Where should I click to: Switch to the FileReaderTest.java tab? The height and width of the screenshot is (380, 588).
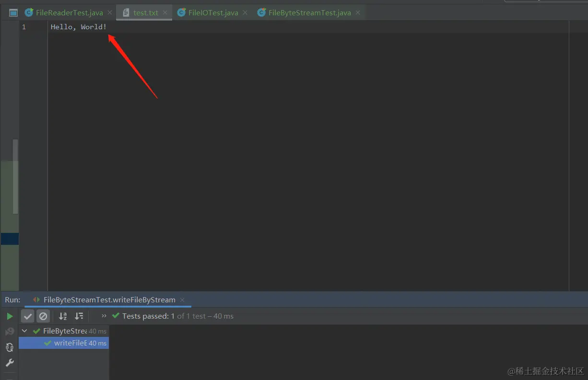69,12
